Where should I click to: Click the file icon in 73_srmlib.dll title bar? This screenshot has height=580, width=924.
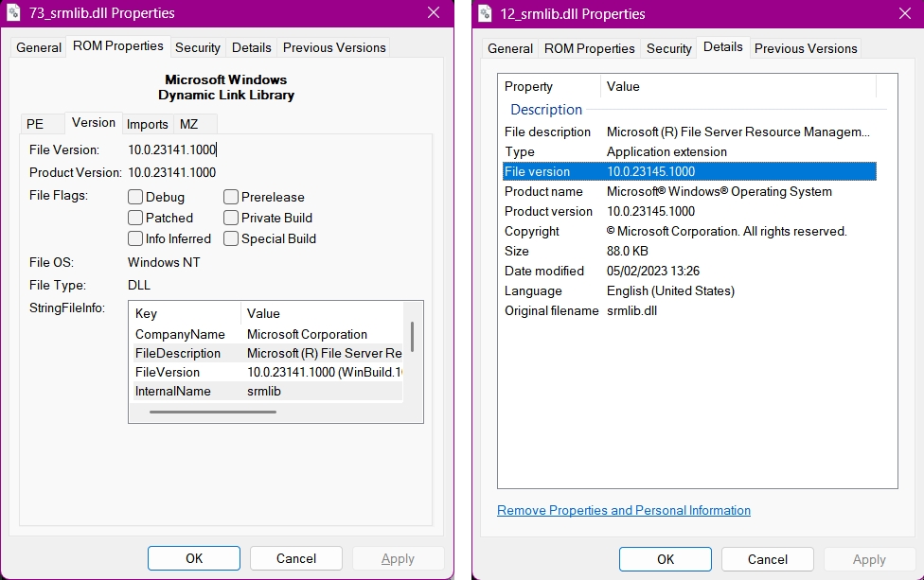(x=13, y=12)
